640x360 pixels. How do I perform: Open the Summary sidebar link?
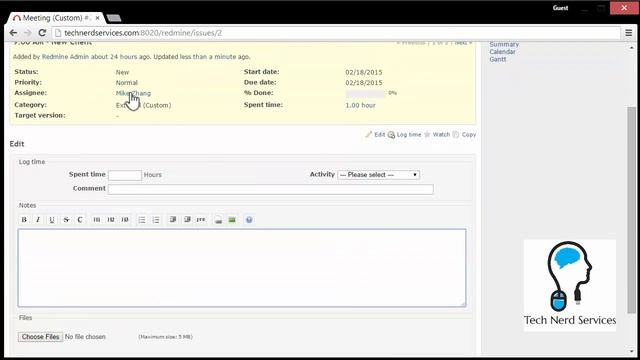504,44
